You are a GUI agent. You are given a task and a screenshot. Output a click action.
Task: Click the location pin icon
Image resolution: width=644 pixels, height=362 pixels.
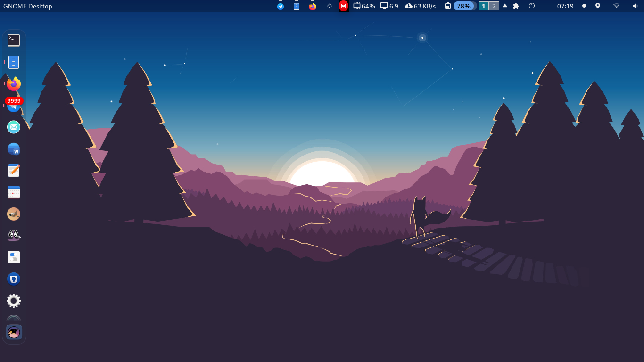point(598,6)
